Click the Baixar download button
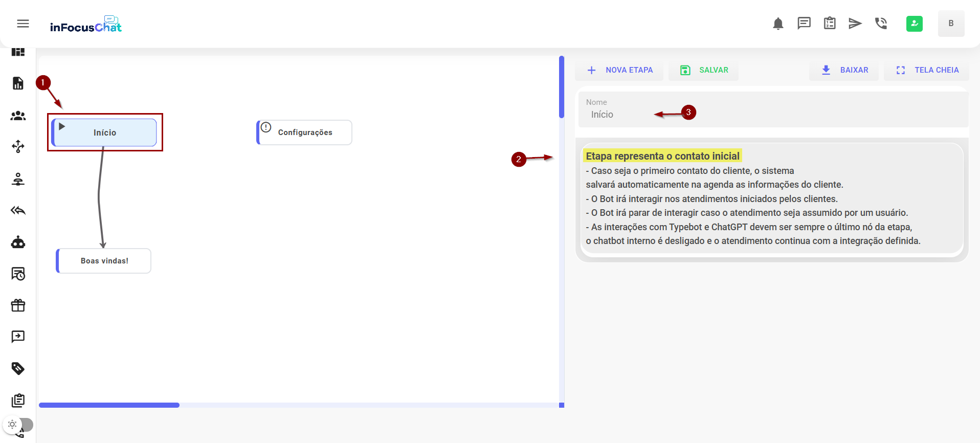Screen dimensions: 980x443 844,70
